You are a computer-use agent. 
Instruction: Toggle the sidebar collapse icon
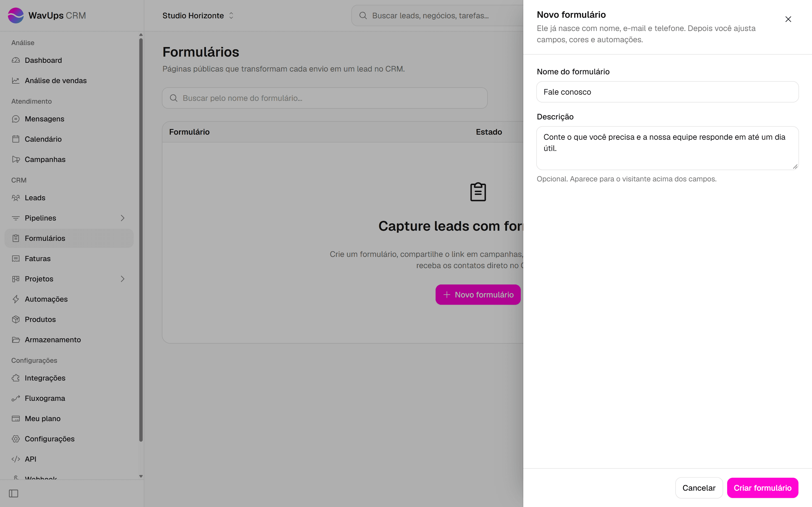coord(14,493)
